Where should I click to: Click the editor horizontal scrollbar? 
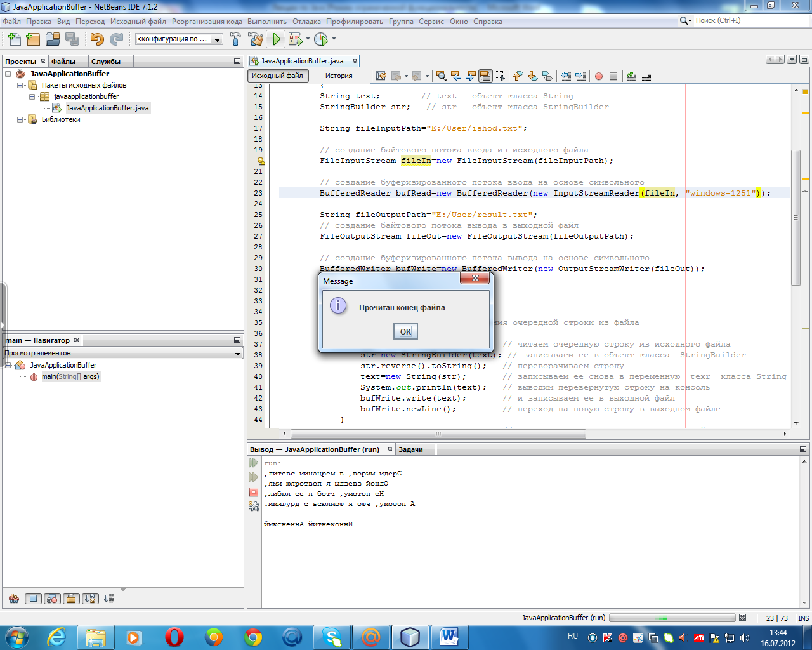pyautogui.click(x=438, y=434)
